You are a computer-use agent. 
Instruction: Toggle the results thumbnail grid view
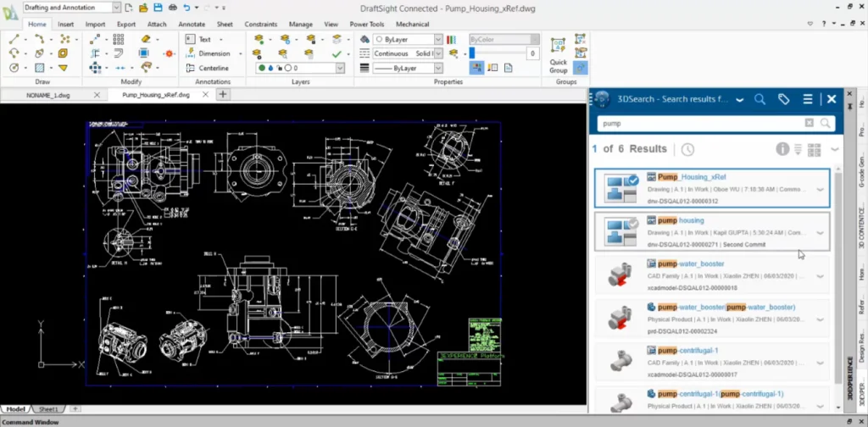pos(815,149)
